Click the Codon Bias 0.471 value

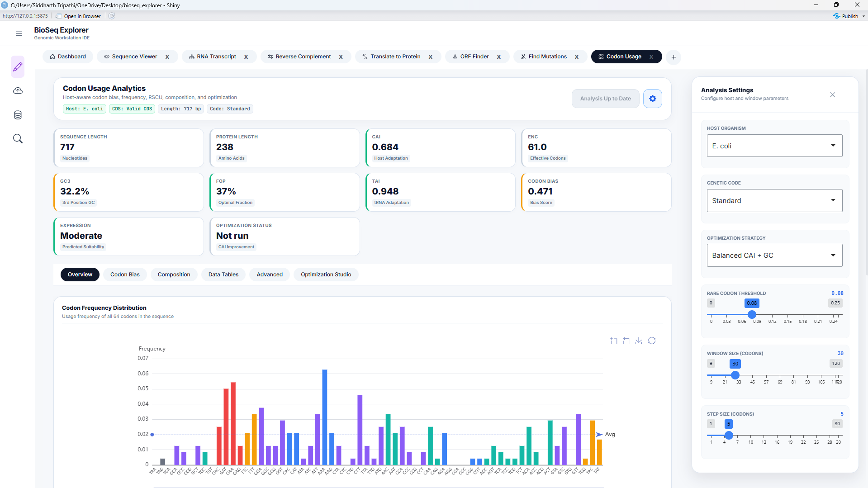point(540,191)
